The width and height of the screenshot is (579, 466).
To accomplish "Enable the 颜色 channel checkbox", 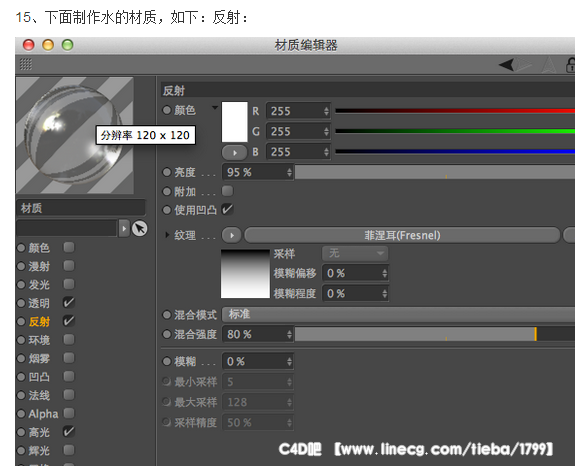I will coord(69,247).
